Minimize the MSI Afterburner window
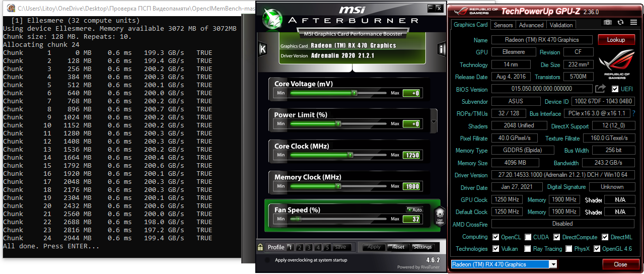The width and height of the screenshot is (644, 274). (x=431, y=8)
